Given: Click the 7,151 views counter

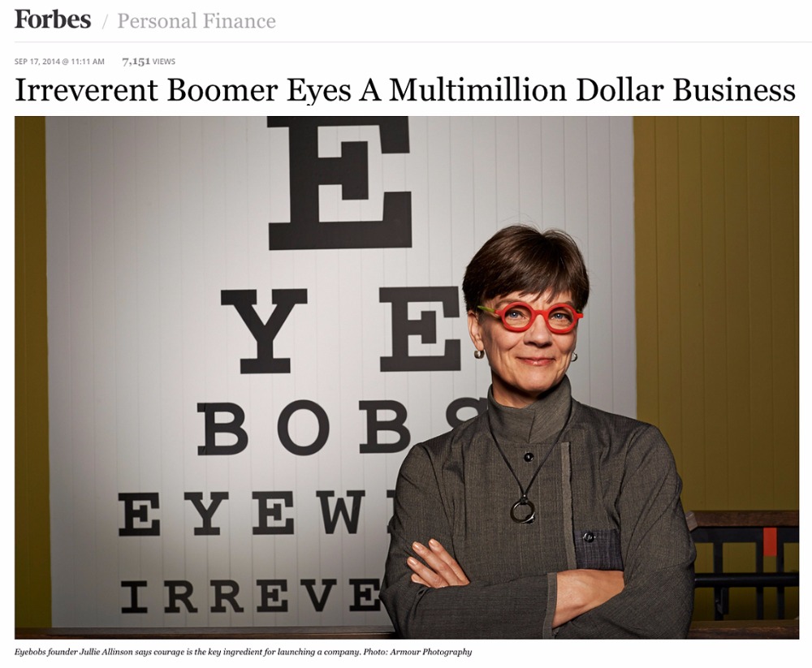Looking at the screenshot, I should coord(149,62).
